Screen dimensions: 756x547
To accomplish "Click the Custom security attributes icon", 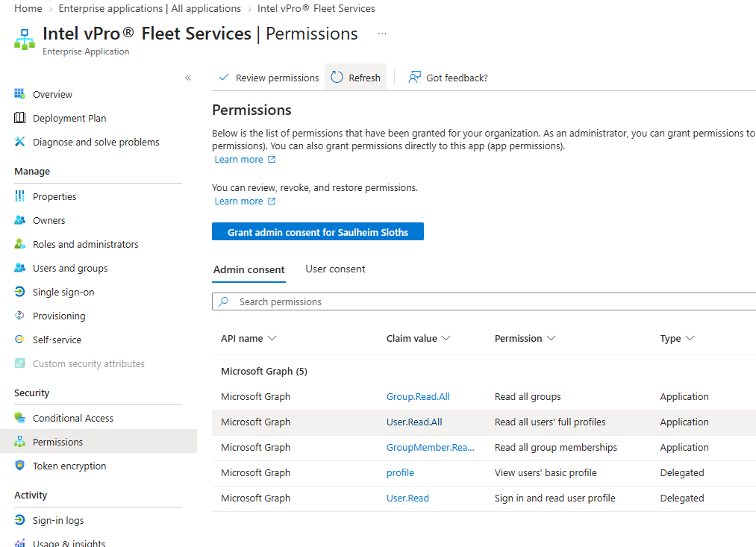I will tap(19, 363).
